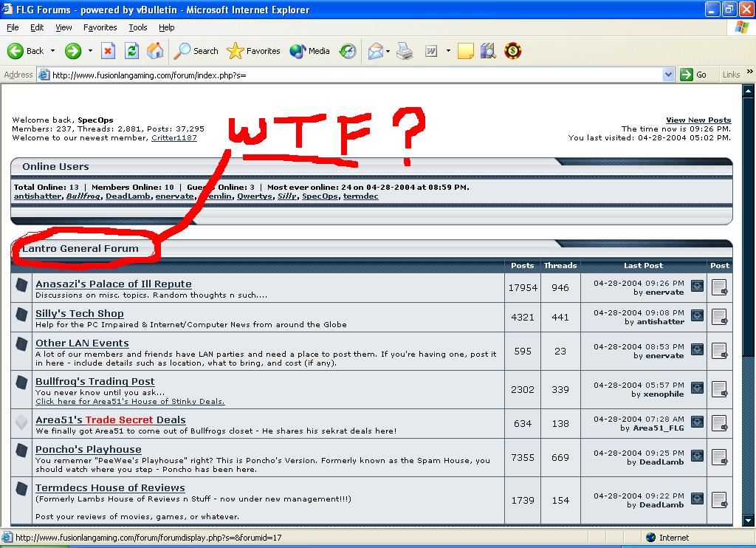Open the Favorites menu
This screenshot has height=548, width=756.
[x=100, y=27]
